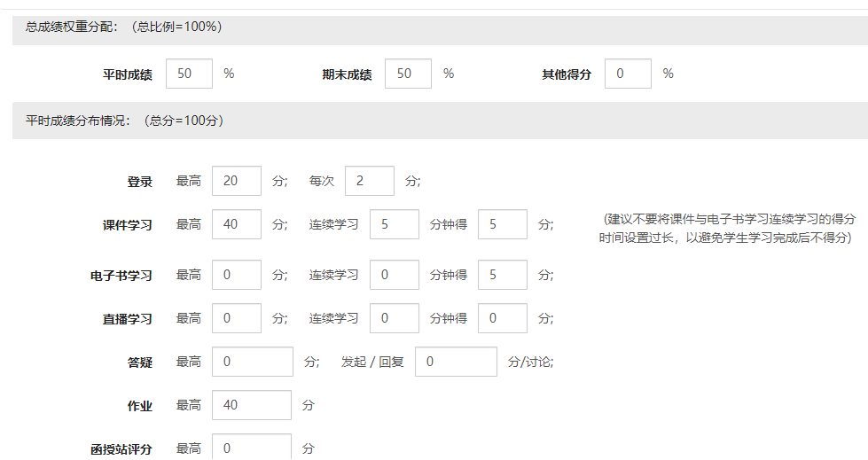The height and width of the screenshot is (460, 868).
Task: Click the 直播学习 最高 score field
Action: pos(237,318)
